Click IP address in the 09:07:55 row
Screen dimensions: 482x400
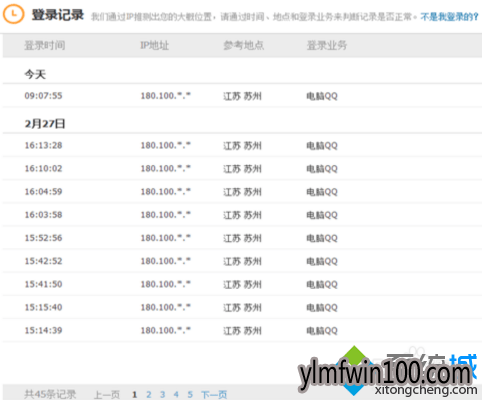[166, 96]
